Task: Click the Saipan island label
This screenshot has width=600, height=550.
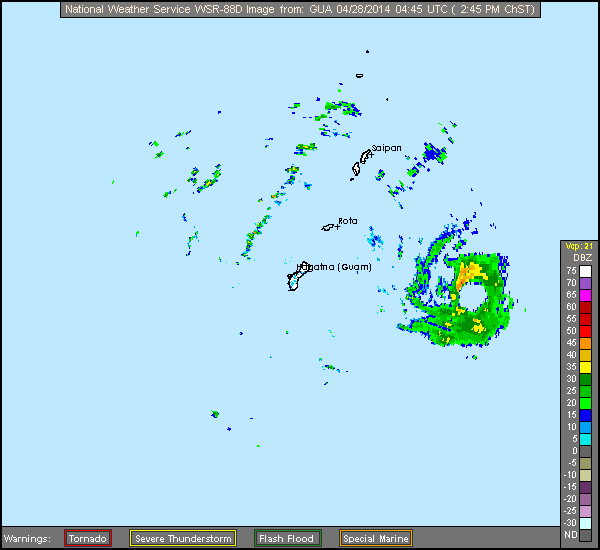Action: pos(386,148)
